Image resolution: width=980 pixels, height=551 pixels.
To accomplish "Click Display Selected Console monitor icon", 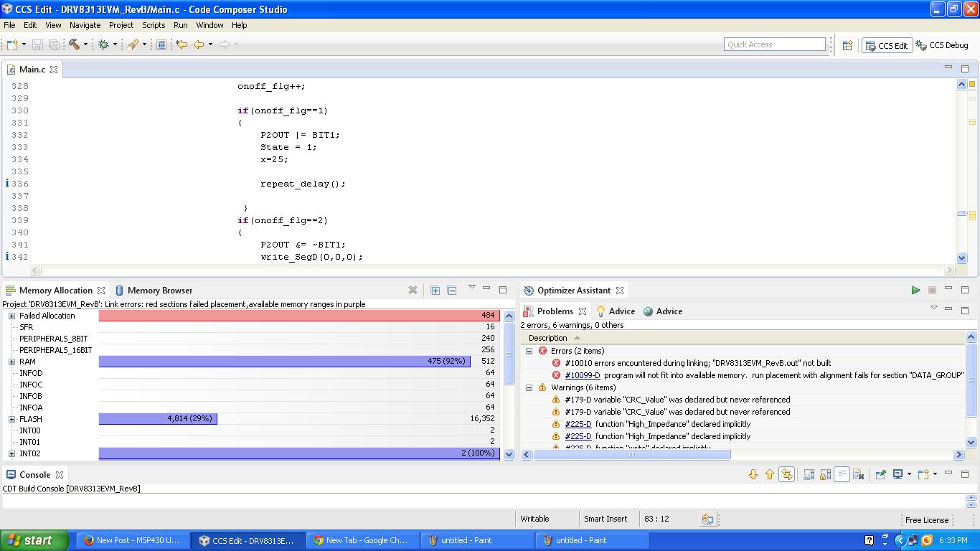I will (897, 474).
